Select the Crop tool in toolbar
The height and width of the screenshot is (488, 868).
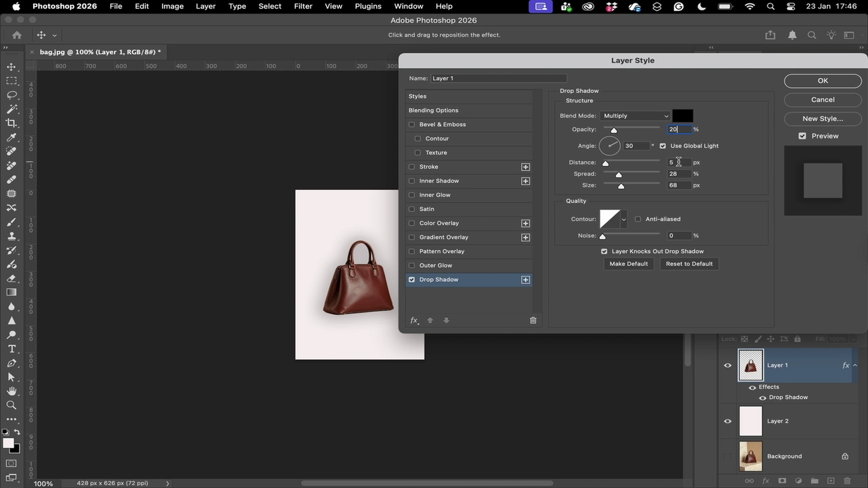tap(11, 123)
